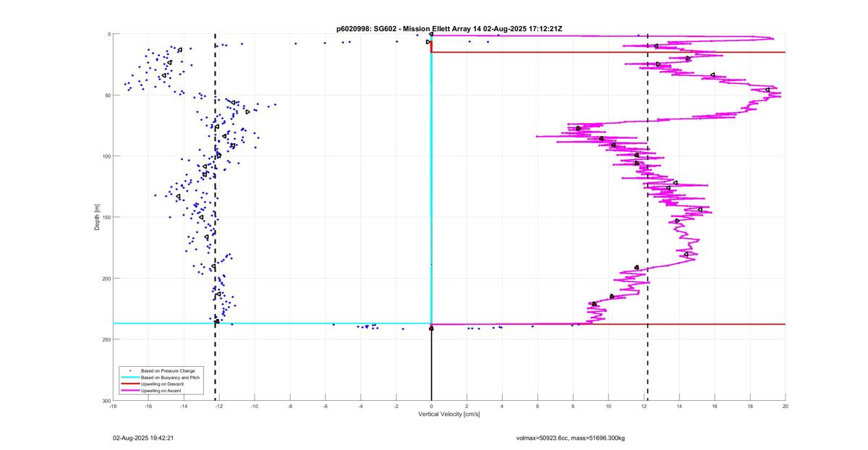
Task: Click the depth-axis tick label '200'
Action: coord(106,279)
